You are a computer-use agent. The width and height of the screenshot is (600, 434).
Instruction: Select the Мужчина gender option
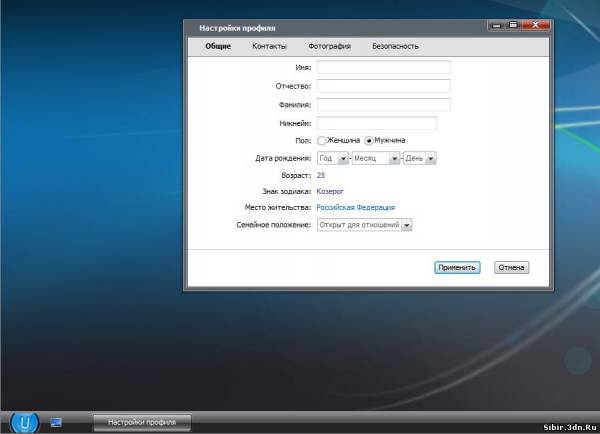(x=369, y=141)
